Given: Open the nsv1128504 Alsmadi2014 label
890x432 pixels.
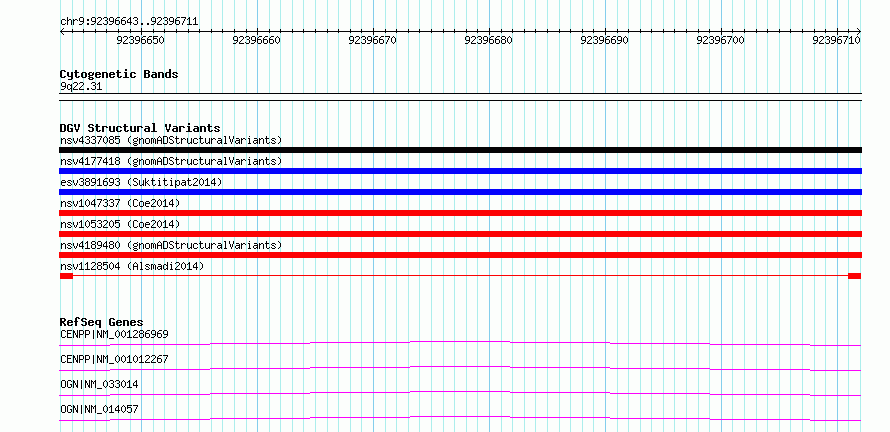Looking at the screenshot, I should tap(132, 266).
